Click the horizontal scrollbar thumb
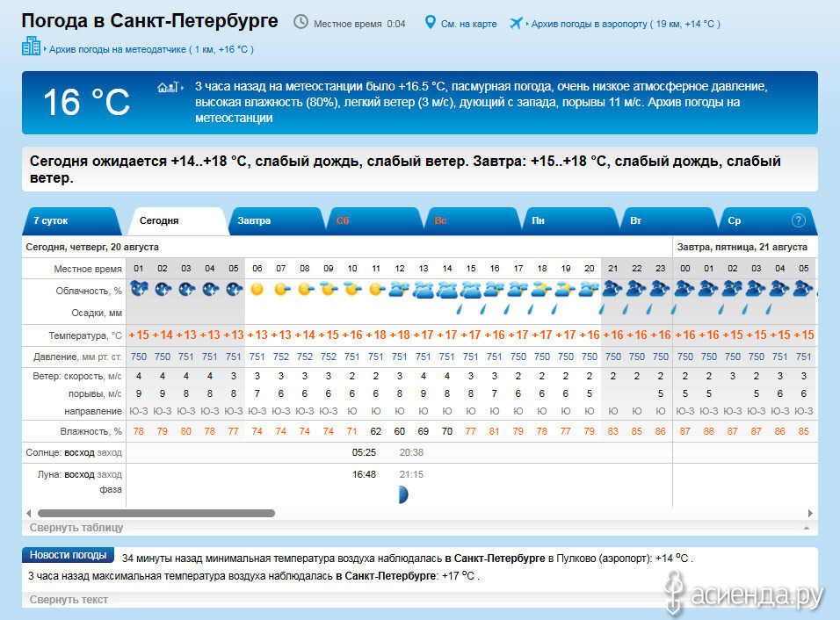The width and height of the screenshot is (840, 620). [x=156, y=513]
